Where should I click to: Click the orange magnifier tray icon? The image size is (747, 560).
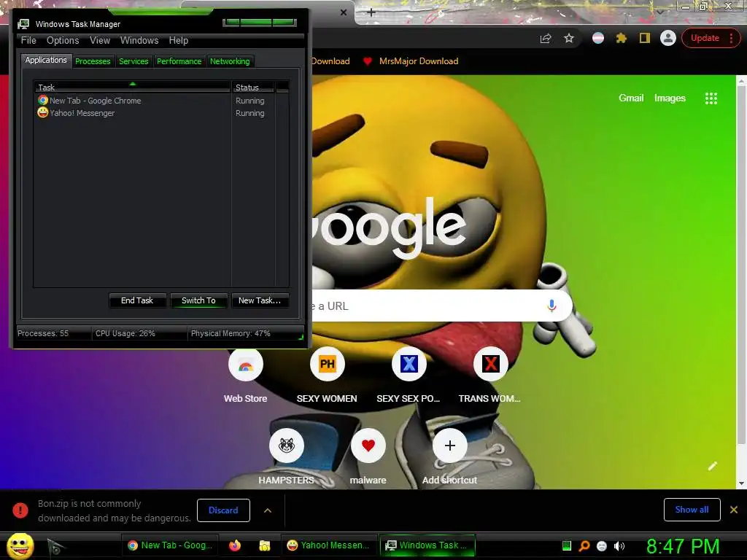[584, 546]
